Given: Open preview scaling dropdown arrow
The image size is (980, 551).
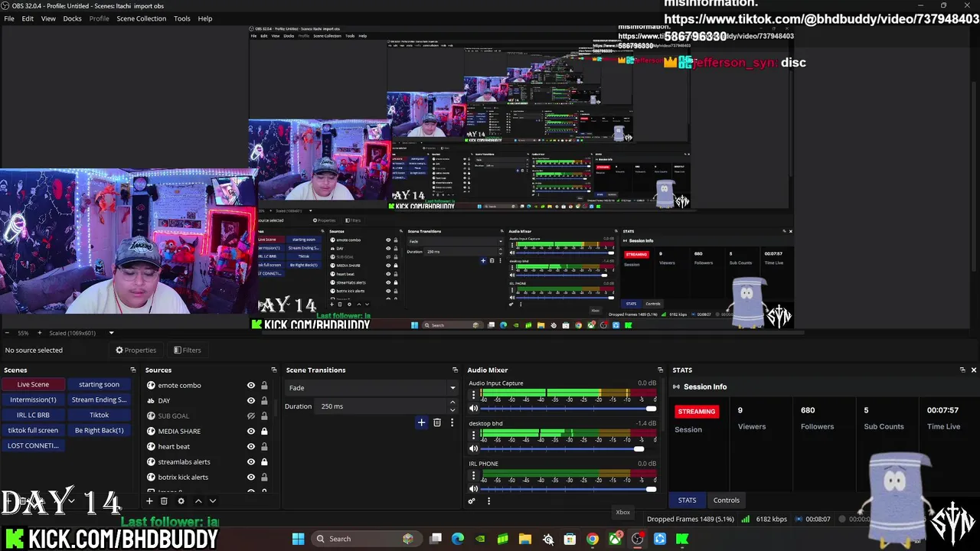Looking at the screenshot, I should 111,333.
